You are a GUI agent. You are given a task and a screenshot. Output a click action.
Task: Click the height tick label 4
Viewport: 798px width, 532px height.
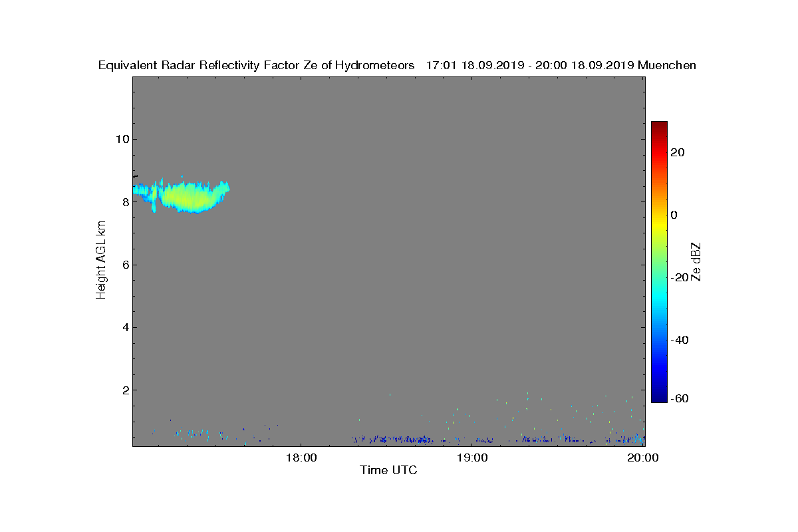pyautogui.click(x=124, y=327)
